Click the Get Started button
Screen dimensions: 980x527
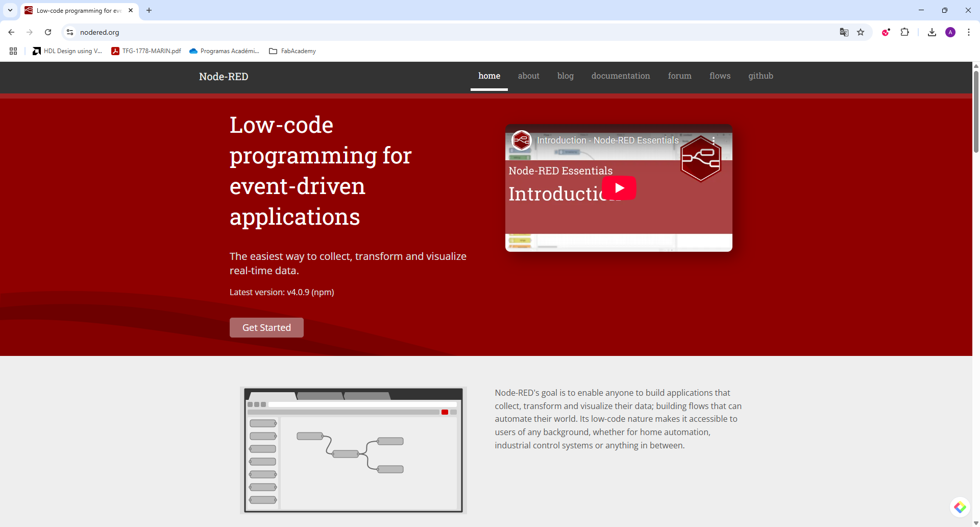(266, 328)
